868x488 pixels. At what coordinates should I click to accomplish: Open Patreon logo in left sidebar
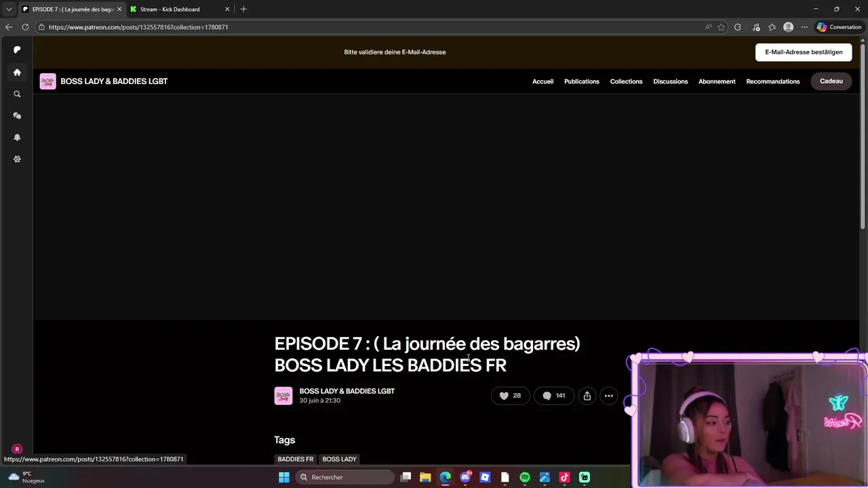(17, 49)
